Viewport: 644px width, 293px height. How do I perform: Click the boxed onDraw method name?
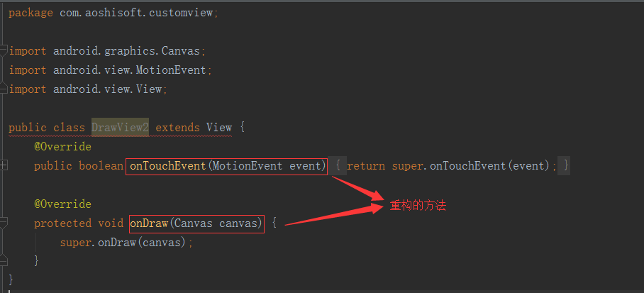click(x=149, y=223)
